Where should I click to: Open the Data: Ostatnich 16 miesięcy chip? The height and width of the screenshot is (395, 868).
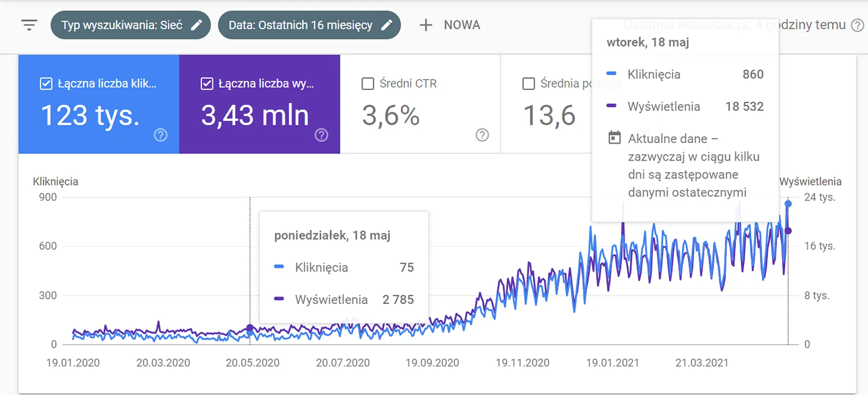(309, 25)
